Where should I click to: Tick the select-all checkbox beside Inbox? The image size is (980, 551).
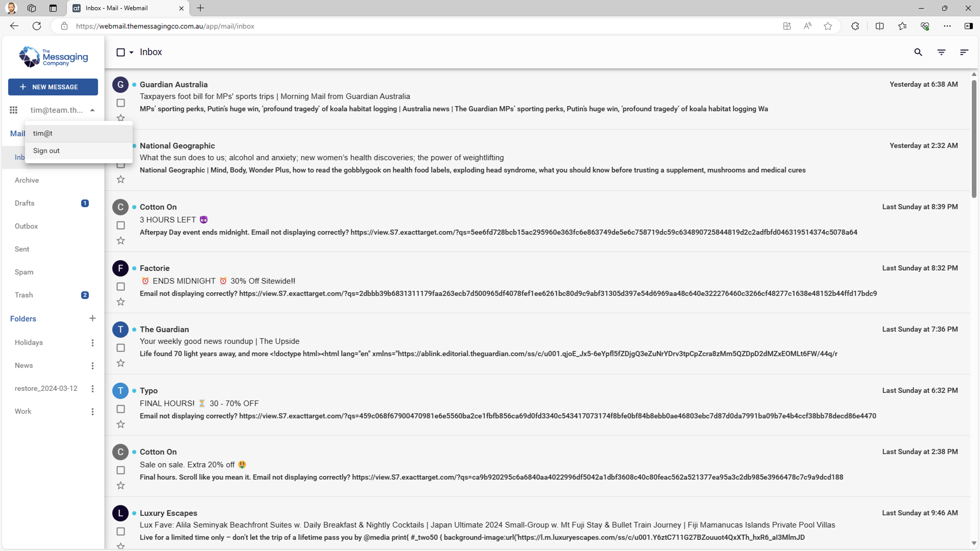pyautogui.click(x=120, y=52)
